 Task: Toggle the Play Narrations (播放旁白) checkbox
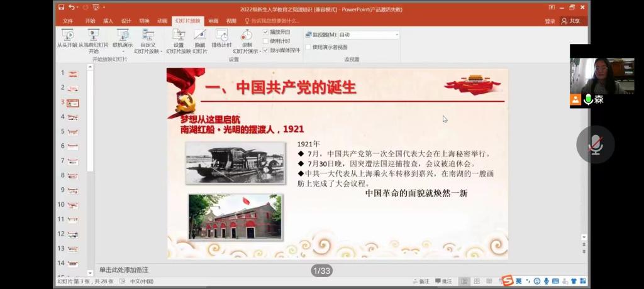pos(266,32)
